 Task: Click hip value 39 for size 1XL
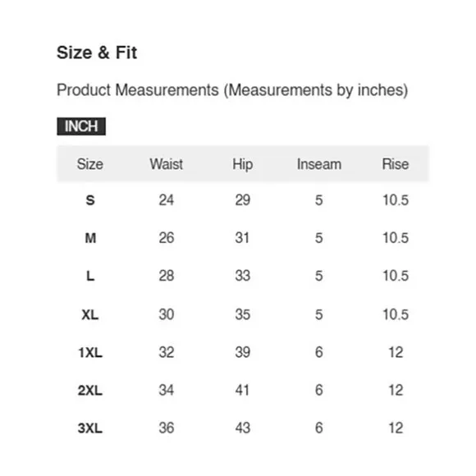243,352
